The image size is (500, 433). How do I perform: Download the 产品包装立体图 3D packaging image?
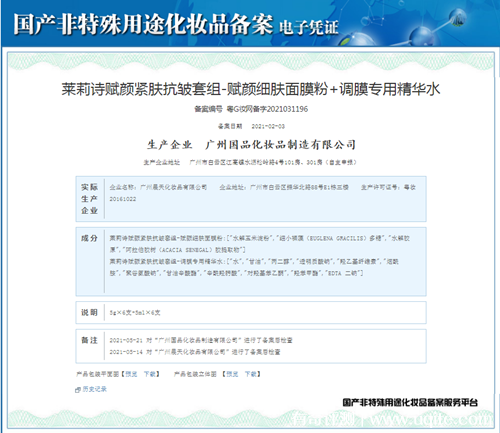click(251, 374)
